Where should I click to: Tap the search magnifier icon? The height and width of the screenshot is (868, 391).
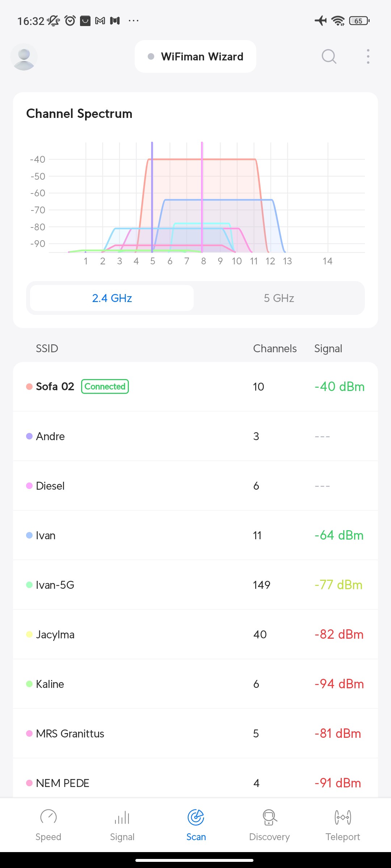[x=329, y=56]
